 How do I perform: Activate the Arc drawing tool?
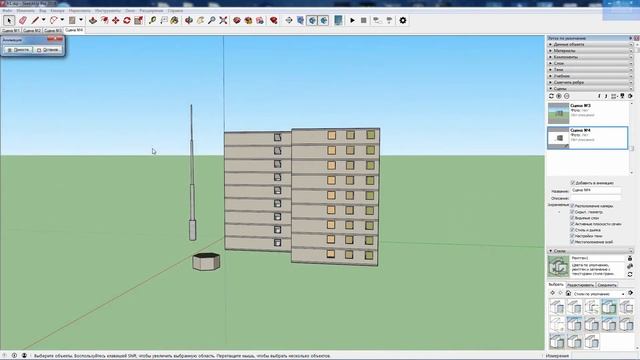[53, 20]
